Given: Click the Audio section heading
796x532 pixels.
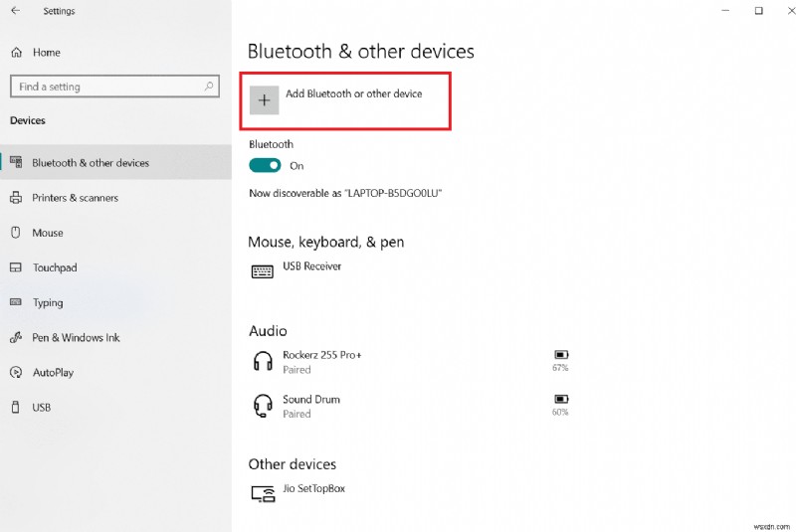Looking at the screenshot, I should pyautogui.click(x=268, y=331).
